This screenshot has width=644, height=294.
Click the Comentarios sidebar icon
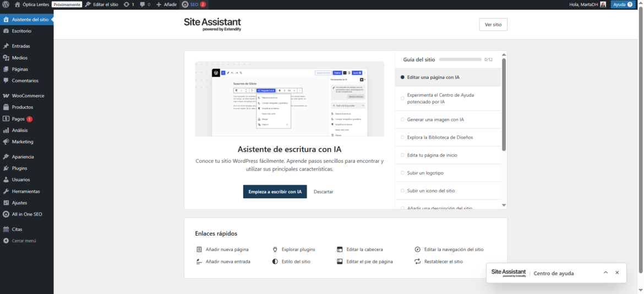[x=6, y=80]
